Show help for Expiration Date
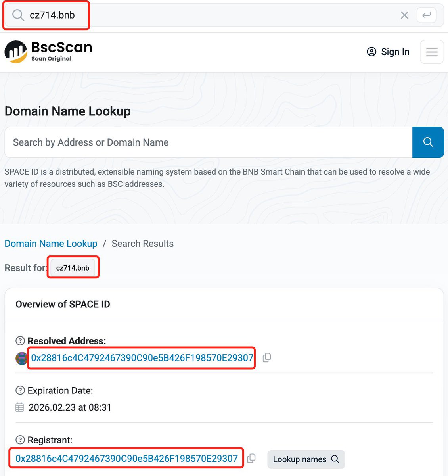 (20, 390)
